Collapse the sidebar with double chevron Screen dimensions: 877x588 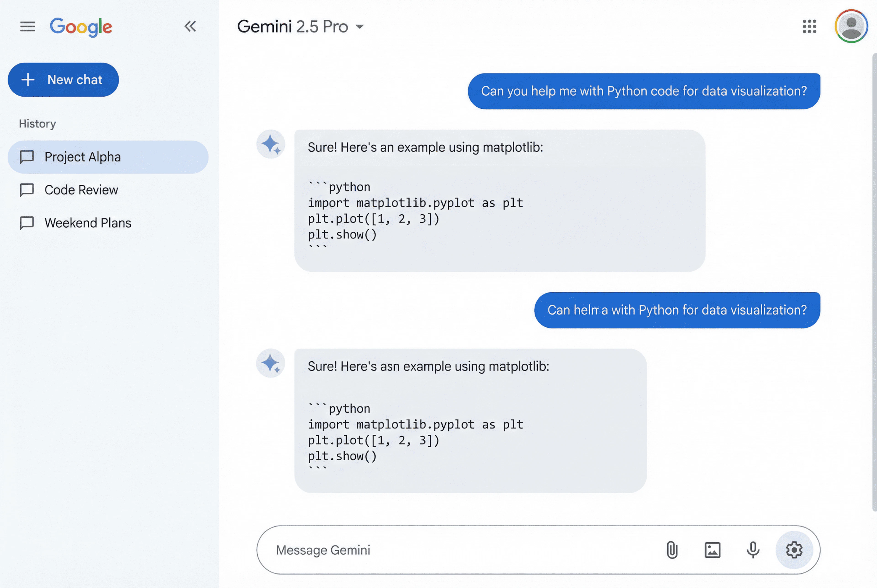(x=190, y=26)
